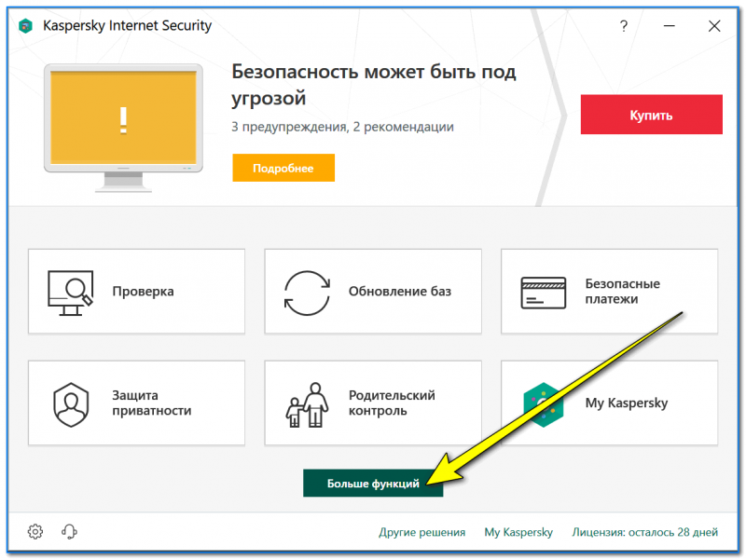746x560 pixels.
Task: Minimize the Kaspersky window
Action: click(x=670, y=26)
